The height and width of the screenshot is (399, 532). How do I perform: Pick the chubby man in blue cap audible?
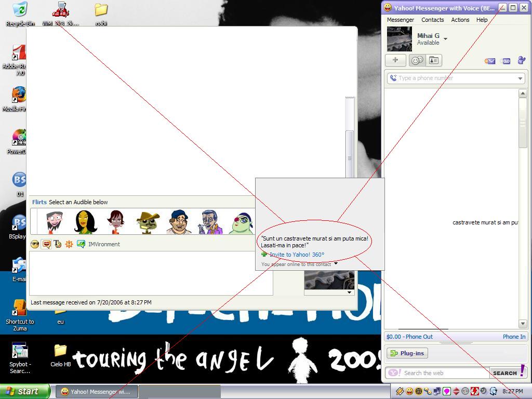[179, 222]
